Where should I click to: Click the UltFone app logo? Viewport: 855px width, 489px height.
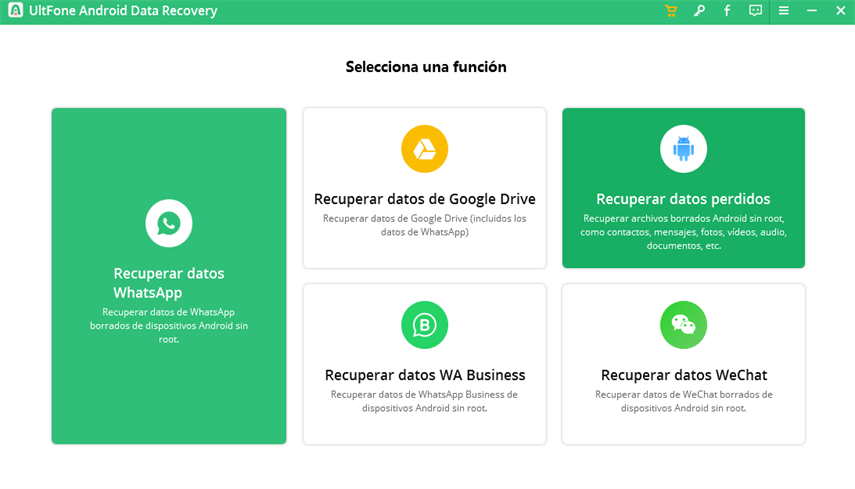[x=15, y=10]
